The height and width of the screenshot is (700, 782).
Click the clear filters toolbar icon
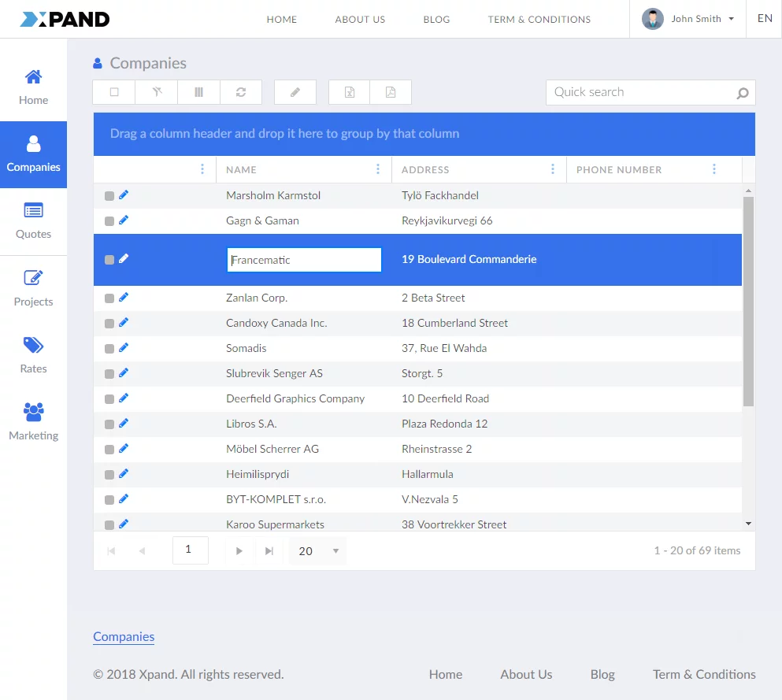pos(157,92)
